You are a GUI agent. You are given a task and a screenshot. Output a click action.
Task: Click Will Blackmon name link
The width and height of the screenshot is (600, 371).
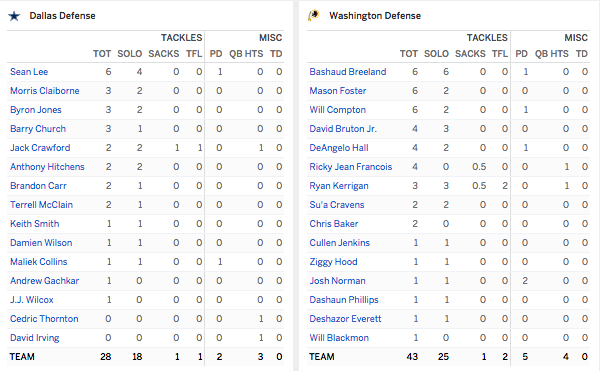(339, 338)
